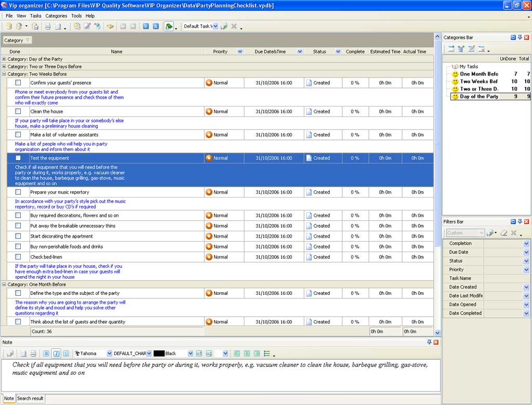Check the checkbox for Confirm your guests' presence
This screenshot has height=405, width=532.
[x=18, y=81]
